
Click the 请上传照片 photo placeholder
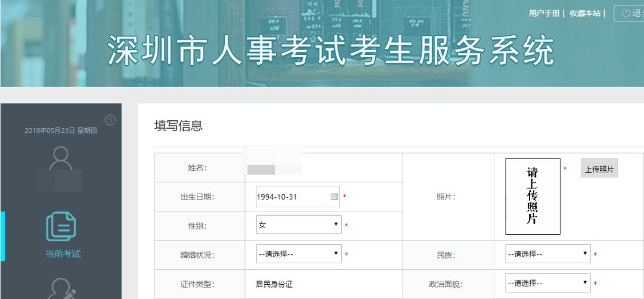point(532,197)
